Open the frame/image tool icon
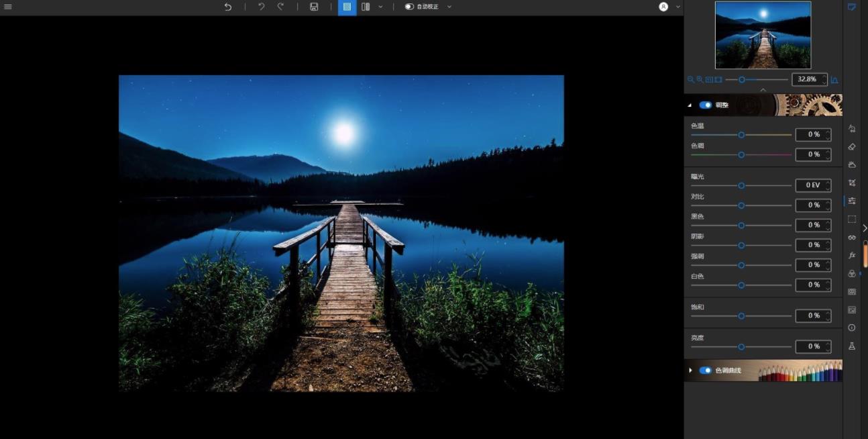Viewport: 868px width, 439px height. pos(852,310)
